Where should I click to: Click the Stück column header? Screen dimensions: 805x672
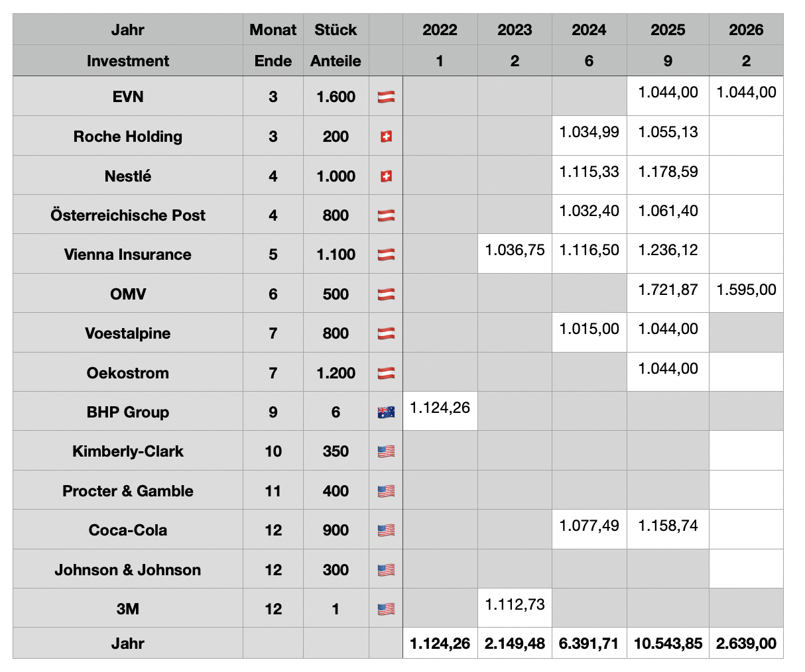(x=336, y=30)
